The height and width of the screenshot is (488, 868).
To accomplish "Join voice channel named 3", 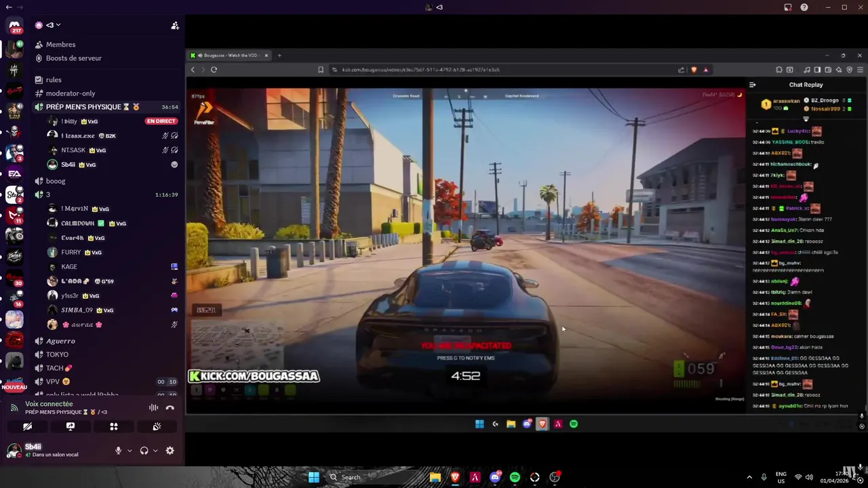I will click(x=107, y=195).
